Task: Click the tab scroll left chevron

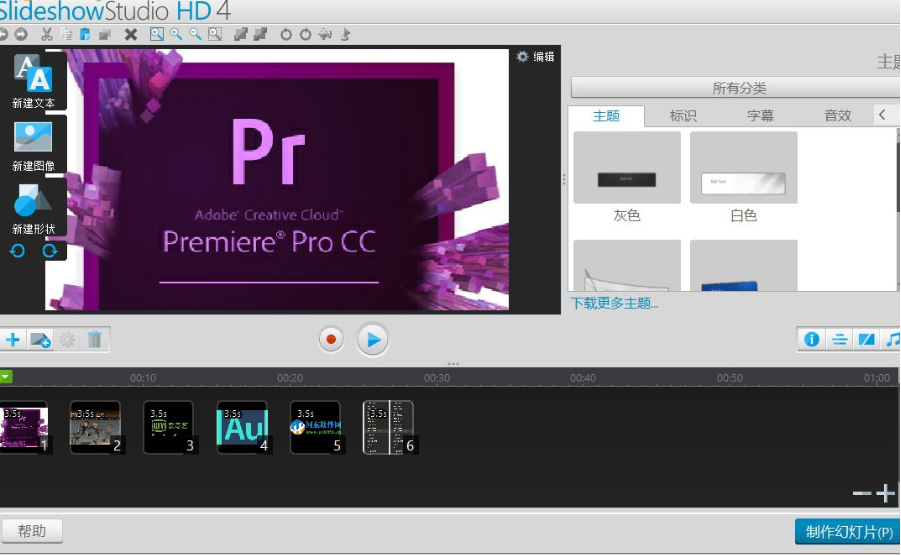Action: pyautogui.click(x=882, y=115)
